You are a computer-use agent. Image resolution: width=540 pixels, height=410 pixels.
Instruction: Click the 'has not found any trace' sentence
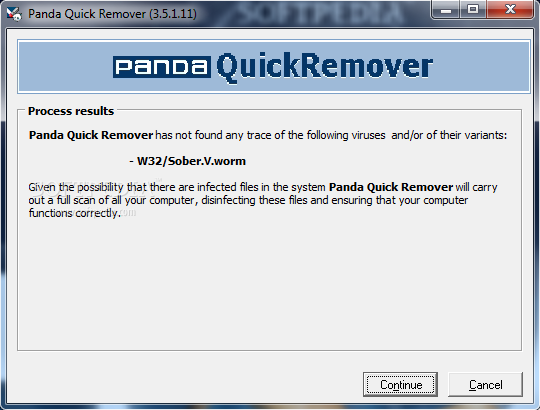(x=268, y=135)
